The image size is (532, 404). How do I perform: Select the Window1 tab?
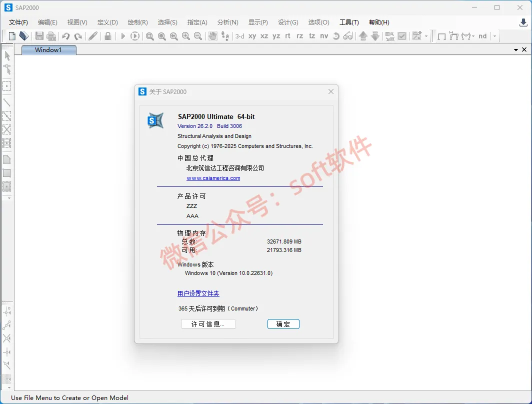(x=49, y=50)
